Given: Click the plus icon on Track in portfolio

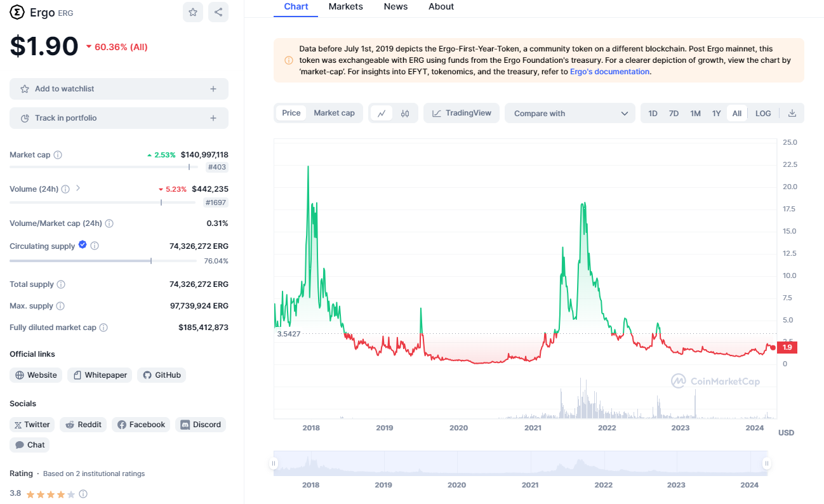Looking at the screenshot, I should tap(213, 118).
